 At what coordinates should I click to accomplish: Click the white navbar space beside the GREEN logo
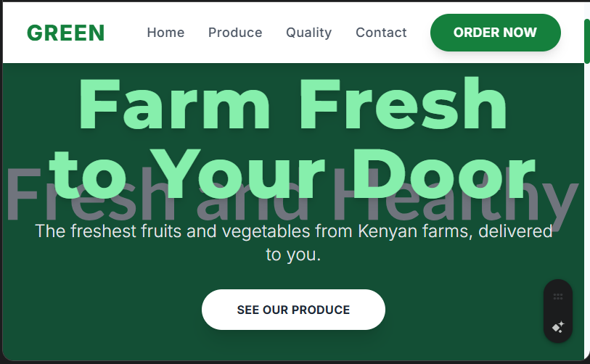point(126,33)
